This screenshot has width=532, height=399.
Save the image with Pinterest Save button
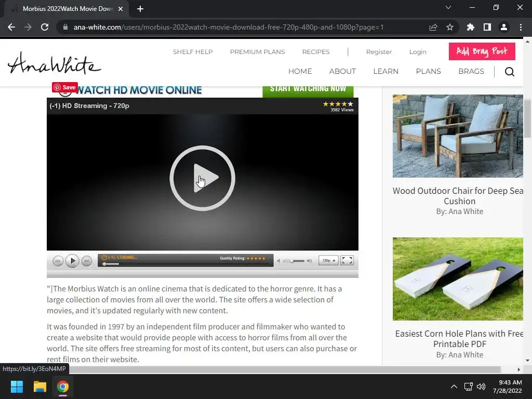tap(65, 87)
